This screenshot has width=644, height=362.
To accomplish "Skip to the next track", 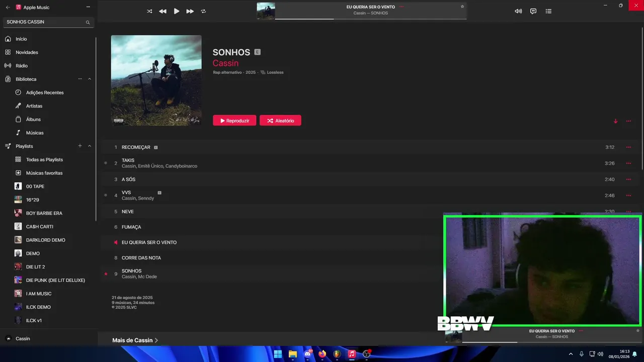I will (x=190, y=11).
